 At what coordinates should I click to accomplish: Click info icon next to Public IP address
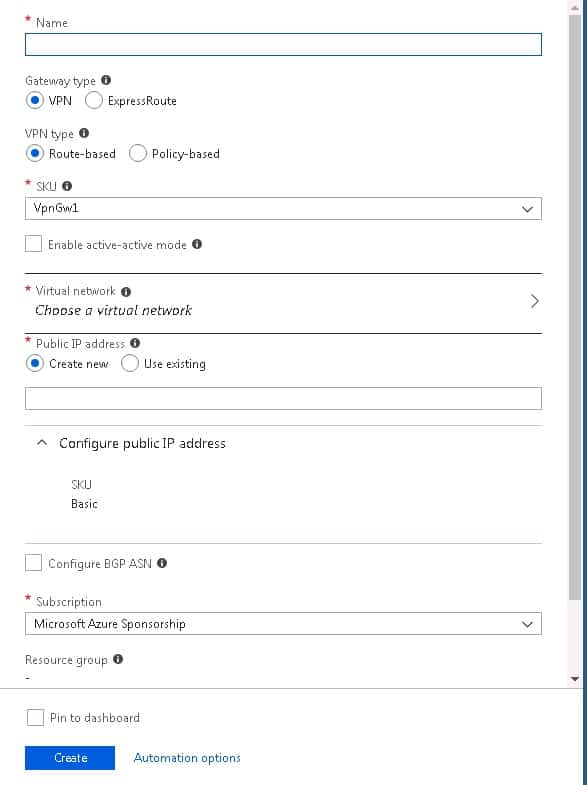135,343
